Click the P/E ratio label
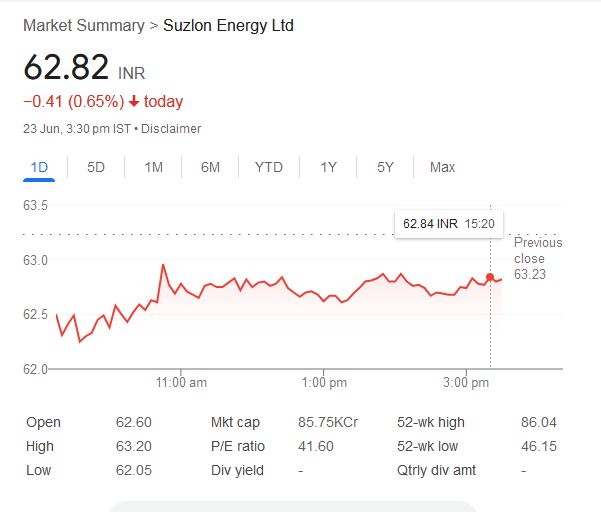The image size is (601, 512). pyautogui.click(x=237, y=446)
